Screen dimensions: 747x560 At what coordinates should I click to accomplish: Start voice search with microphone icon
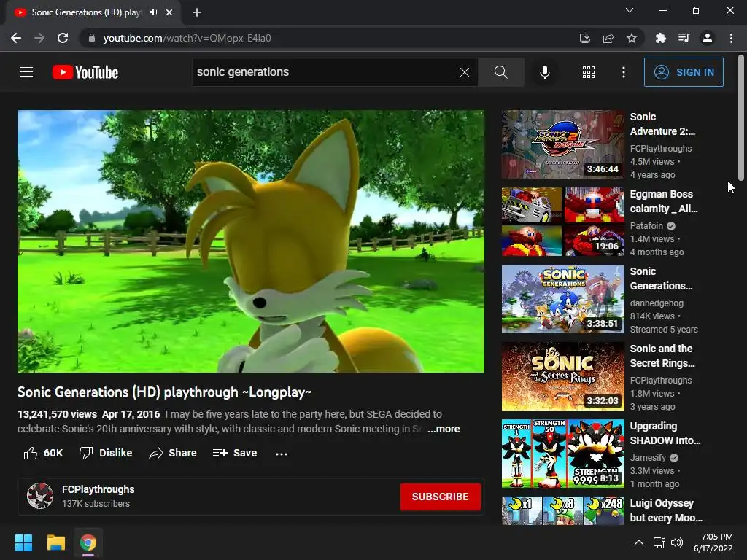(x=544, y=72)
